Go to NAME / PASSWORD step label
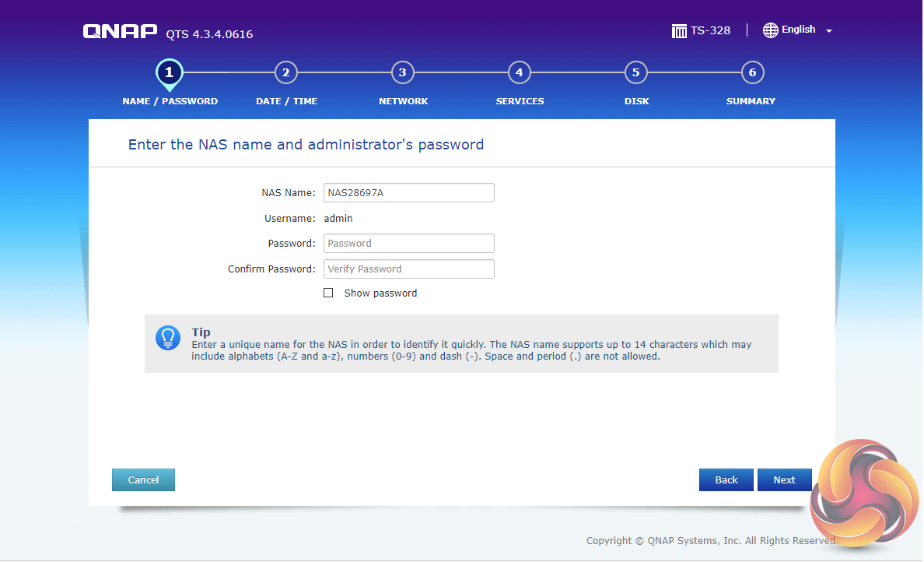924x562 pixels. pyautogui.click(x=170, y=101)
